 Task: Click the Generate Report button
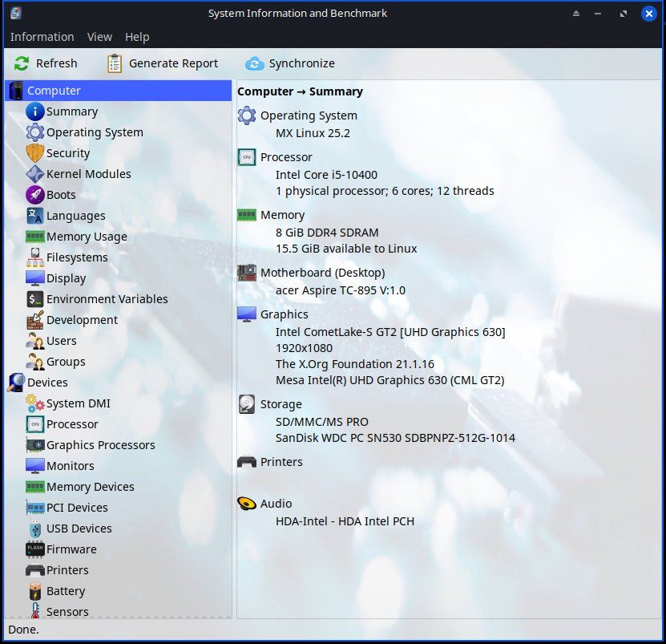click(x=163, y=64)
